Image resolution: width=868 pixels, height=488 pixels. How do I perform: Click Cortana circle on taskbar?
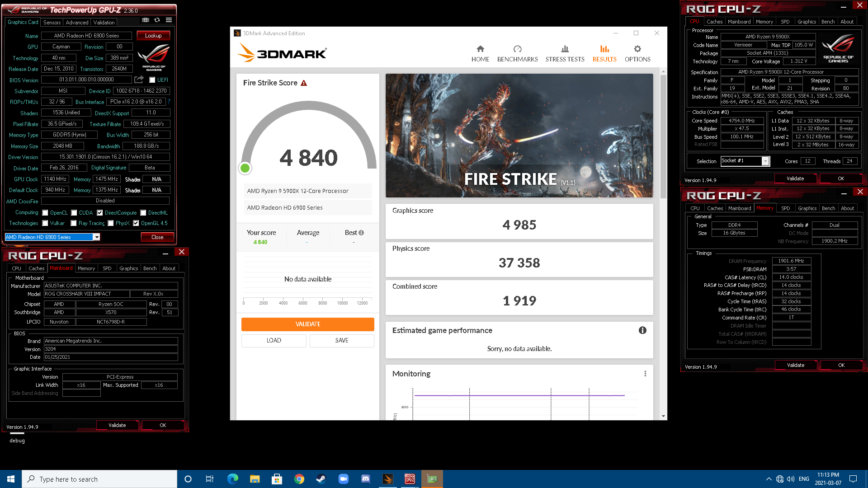pos(188,479)
